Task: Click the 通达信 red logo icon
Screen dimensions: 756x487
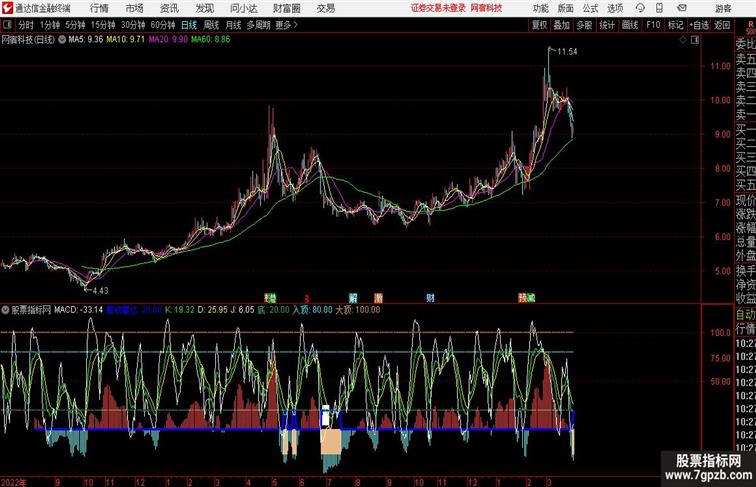Action: coord(7,8)
